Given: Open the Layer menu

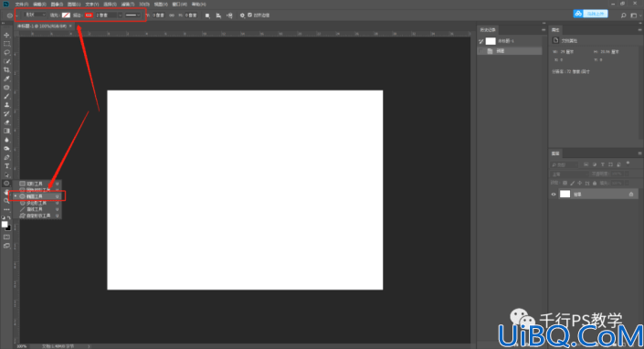Looking at the screenshot, I should pyautogui.click(x=74, y=4).
